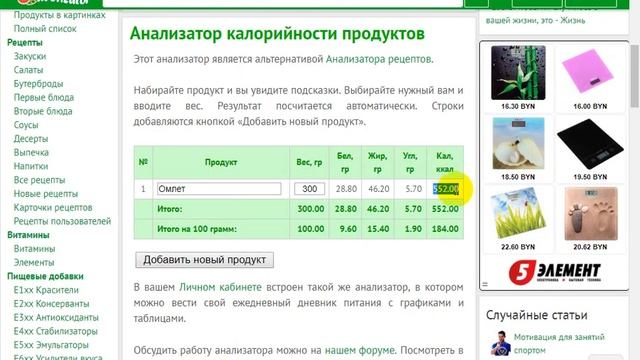Image resolution: width=640 pixels, height=360 pixels.
Task: Open the Полный список sidebar link
Action: (x=45, y=29)
